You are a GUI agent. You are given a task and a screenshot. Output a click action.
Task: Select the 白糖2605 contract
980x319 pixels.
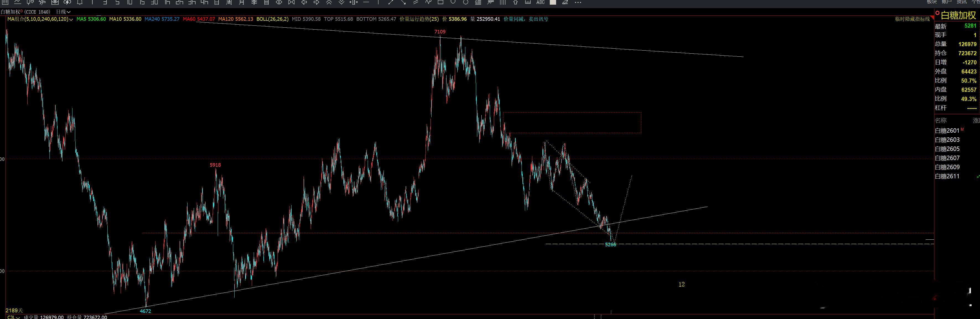point(947,149)
